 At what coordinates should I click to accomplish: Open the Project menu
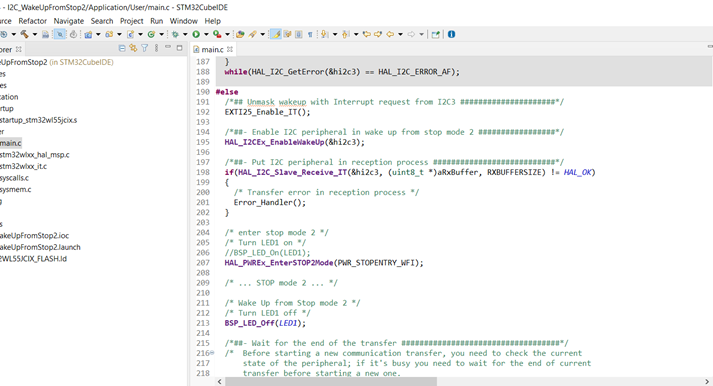point(131,21)
